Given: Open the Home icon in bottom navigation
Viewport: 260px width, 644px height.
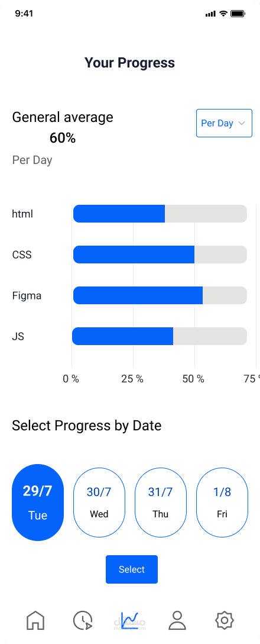Looking at the screenshot, I should click(35, 620).
